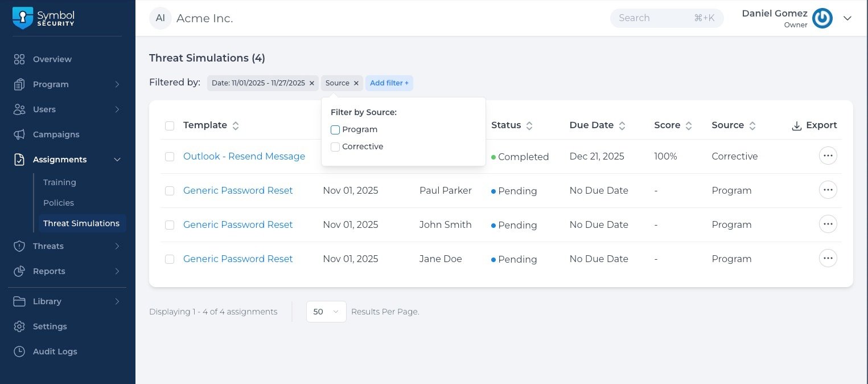Click the Add filter + button
Viewport: 868px width, 384px height.
click(389, 83)
